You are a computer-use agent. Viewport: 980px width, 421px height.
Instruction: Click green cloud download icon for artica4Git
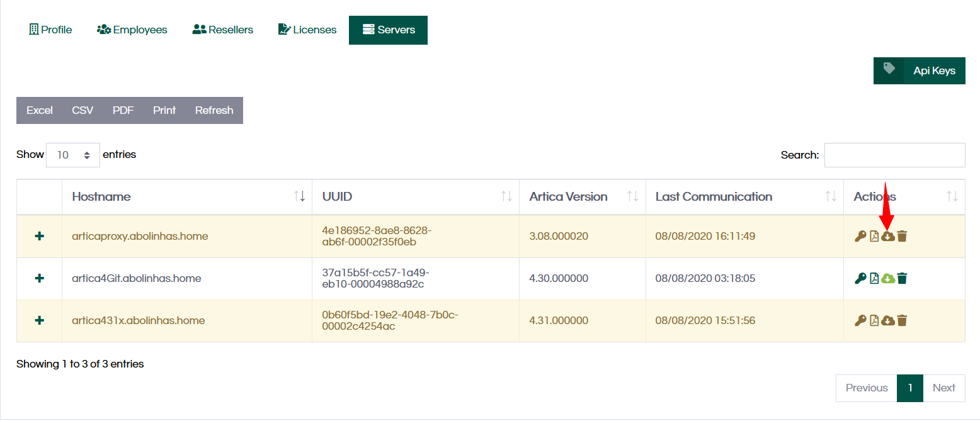[x=888, y=278]
